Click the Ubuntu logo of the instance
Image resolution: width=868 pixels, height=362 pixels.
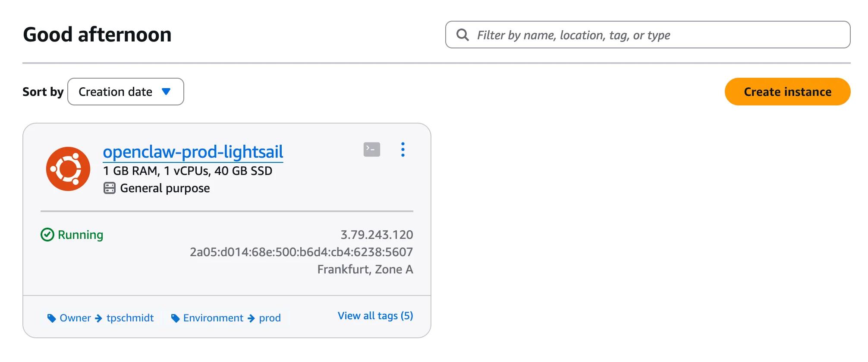68,169
